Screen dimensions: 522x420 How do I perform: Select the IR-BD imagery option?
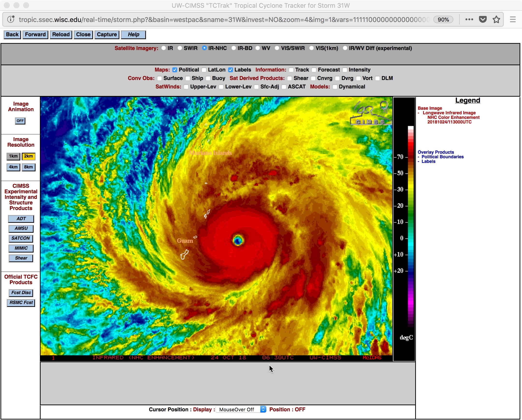coord(234,48)
